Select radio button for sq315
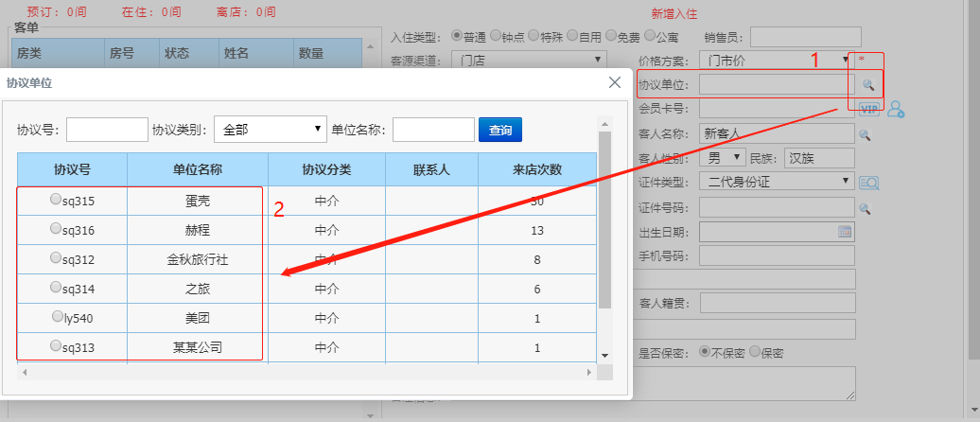 [x=55, y=199]
